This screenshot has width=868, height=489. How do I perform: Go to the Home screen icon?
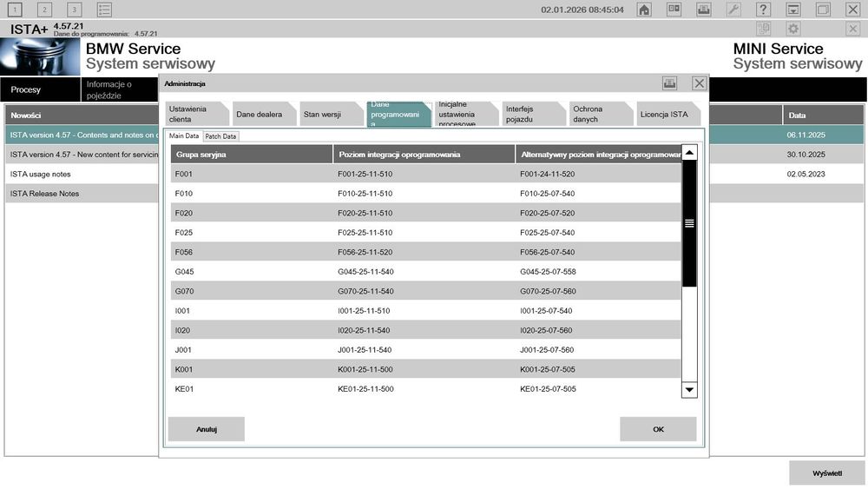(x=644, y=10)
